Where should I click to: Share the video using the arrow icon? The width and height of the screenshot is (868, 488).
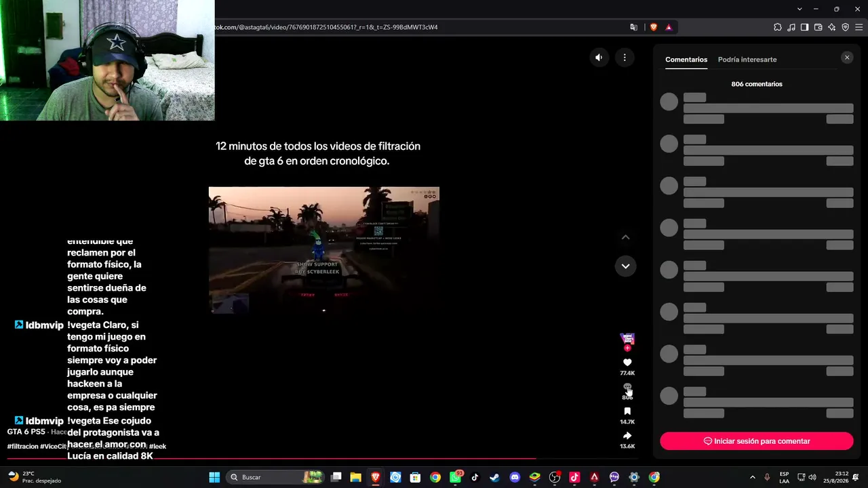(x=627, y=436)
